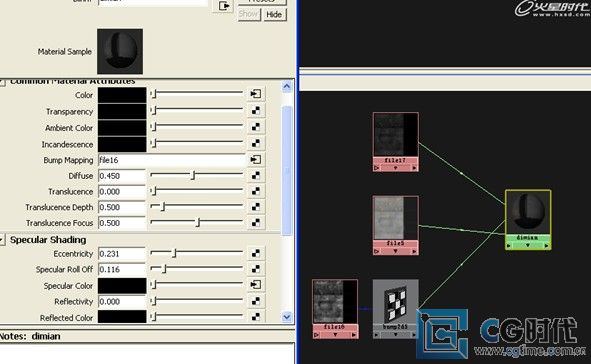Screen dimensions: 591x364
Task: Click the file5 node's right output arrow
Action: point(414,251)
